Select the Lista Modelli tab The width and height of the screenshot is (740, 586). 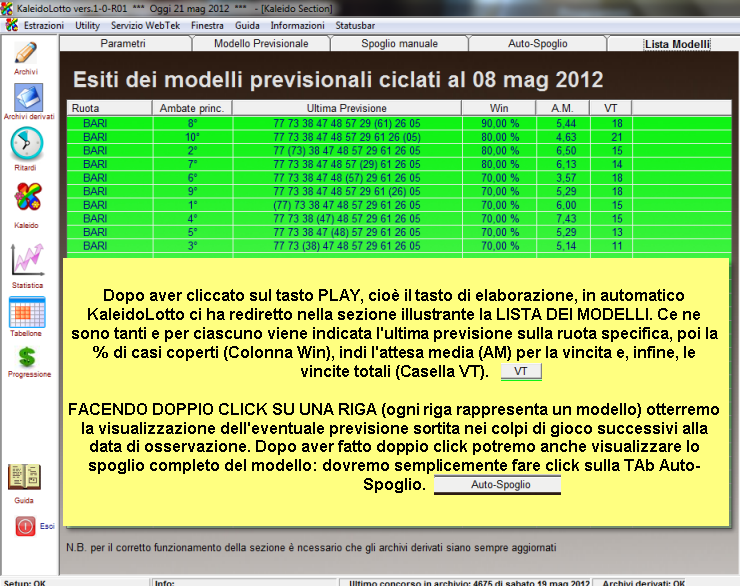coord(677,44)
